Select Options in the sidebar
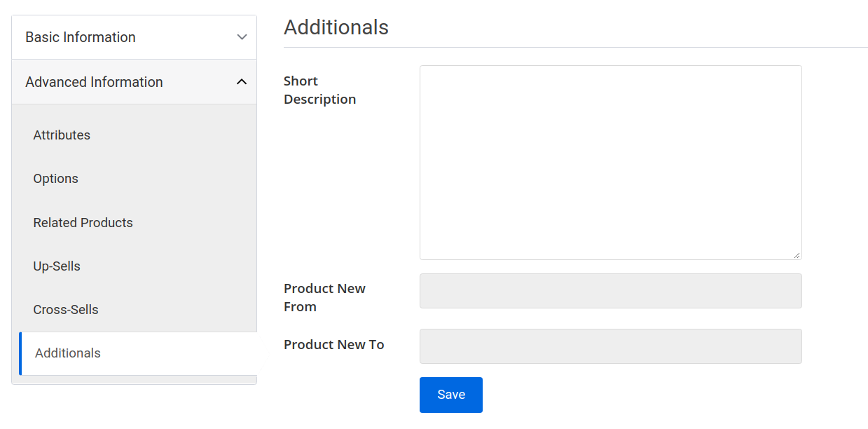 point(55,178)
